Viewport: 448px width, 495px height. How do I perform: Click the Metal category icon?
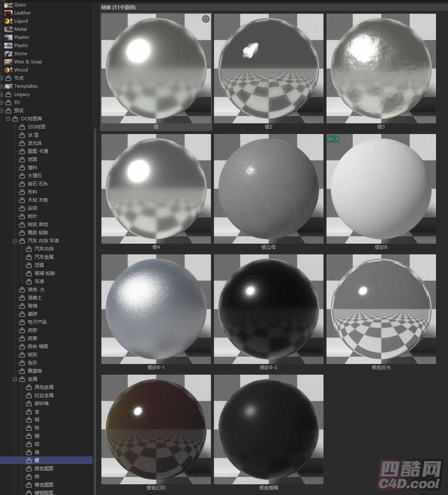click(x=8, y=29)
